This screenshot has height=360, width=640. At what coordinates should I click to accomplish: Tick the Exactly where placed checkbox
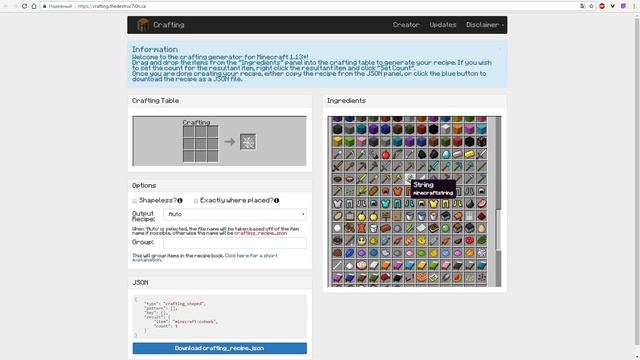tap(196, 201)
